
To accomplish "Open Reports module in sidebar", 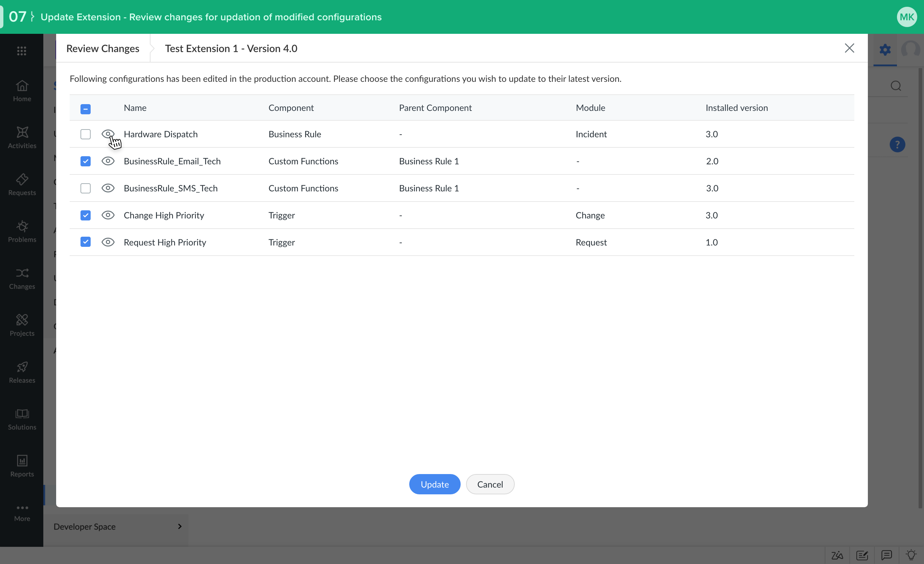I will click(22, 466).
